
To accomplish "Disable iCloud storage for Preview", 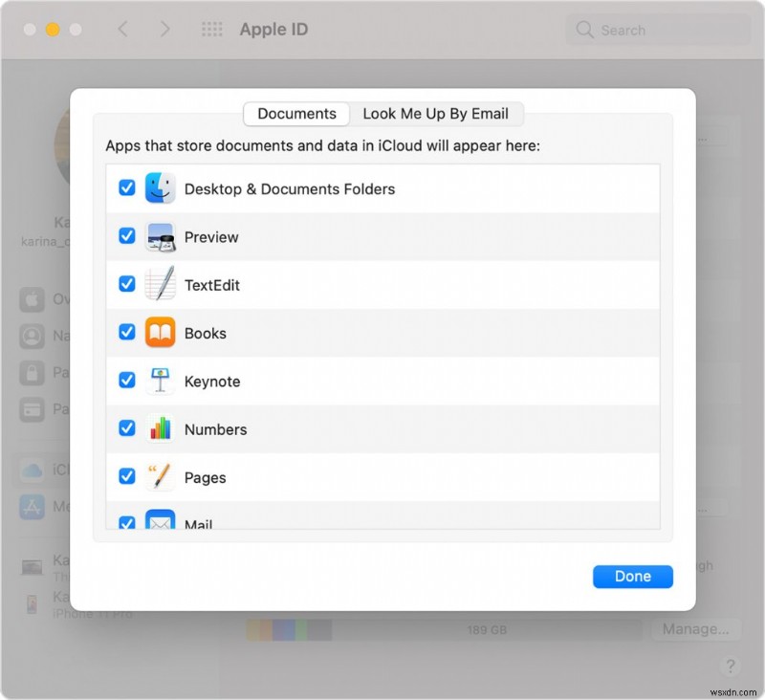I will click(x=126, y=236).
